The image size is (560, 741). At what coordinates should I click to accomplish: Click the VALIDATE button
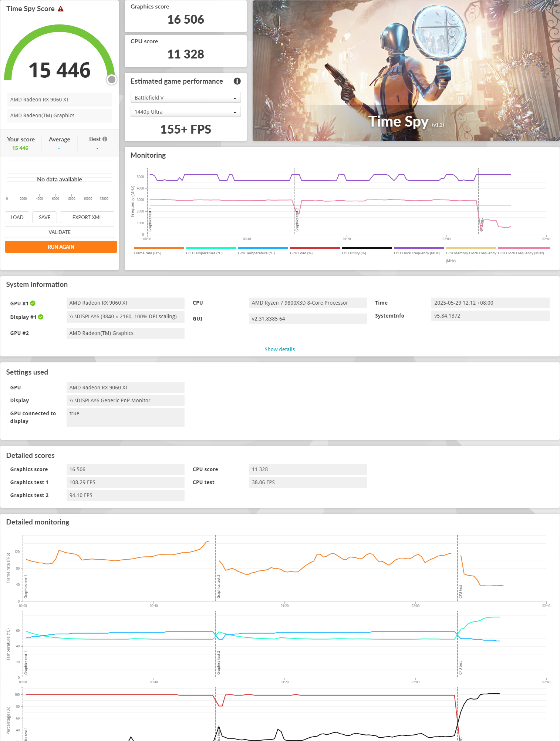(x=60, y=232)
